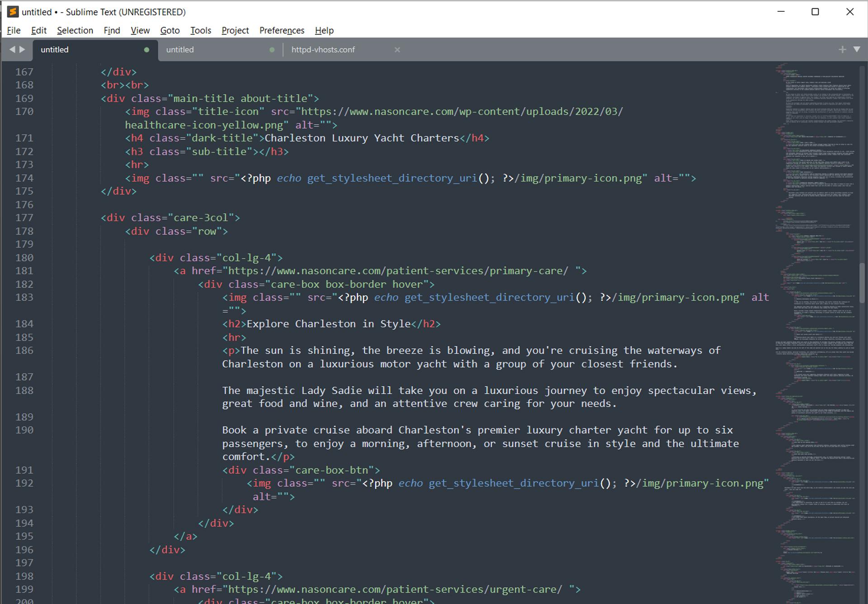
Task: Open the Tools menu
Action: pyautogui.click(x=201, y=30)
